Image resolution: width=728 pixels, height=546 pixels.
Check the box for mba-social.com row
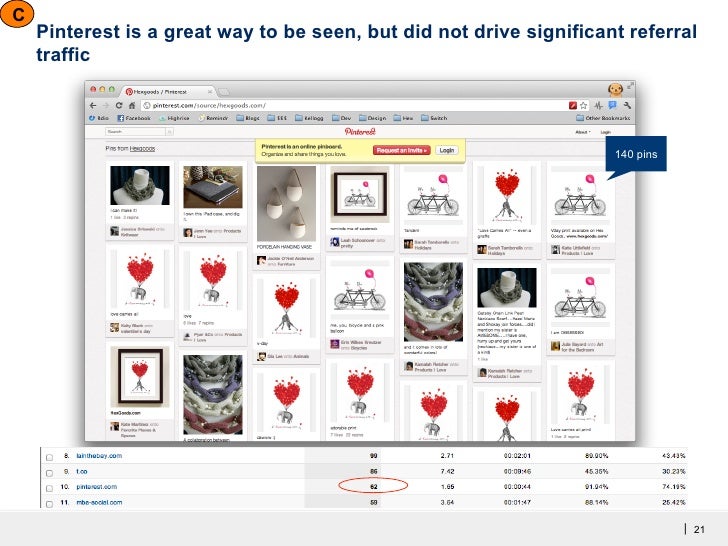click(x=49, y=504)
